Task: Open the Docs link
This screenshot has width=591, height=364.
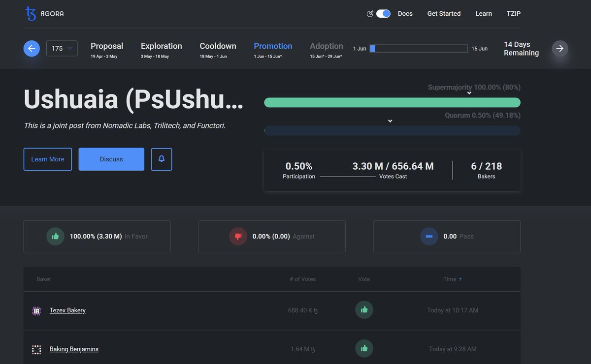Action: pyautogui.click(x=405, y=14)
